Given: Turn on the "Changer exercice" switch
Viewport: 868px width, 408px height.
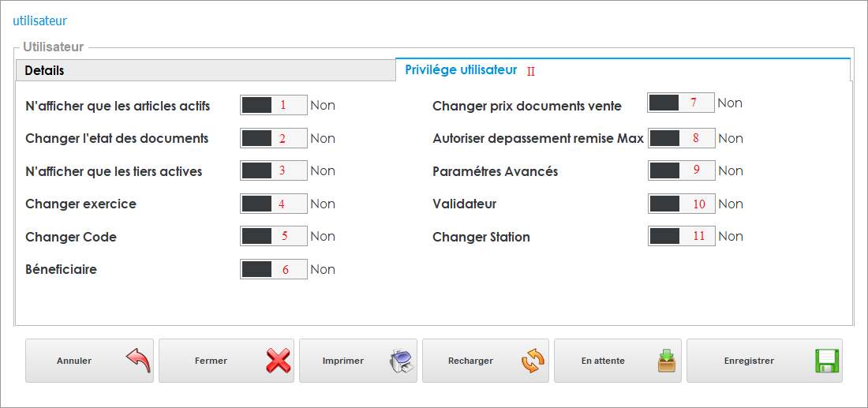Looking at the screenshot, I should point(273,204).
